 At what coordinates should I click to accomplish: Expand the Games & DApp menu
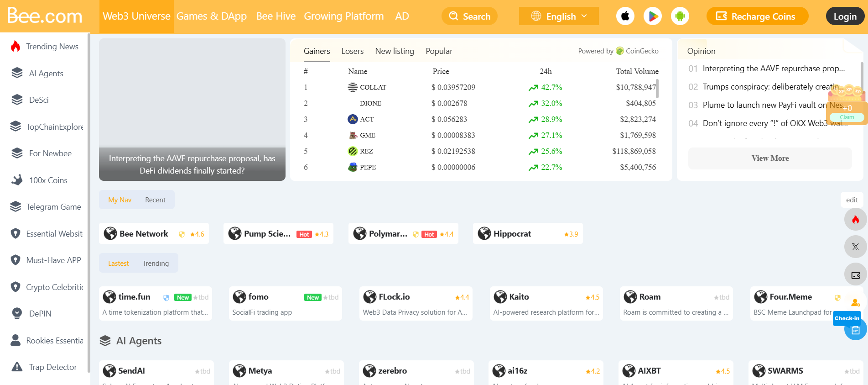click(212, 16)
